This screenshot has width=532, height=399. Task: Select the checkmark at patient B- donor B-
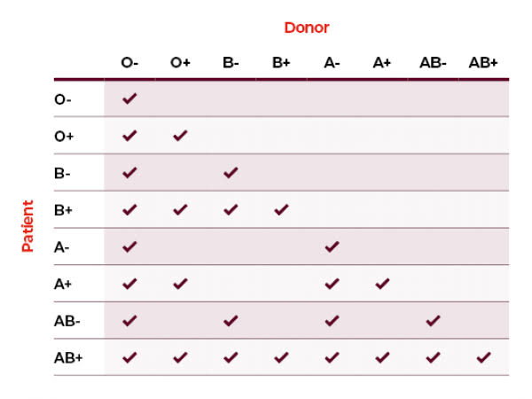(x=231, y=172)
